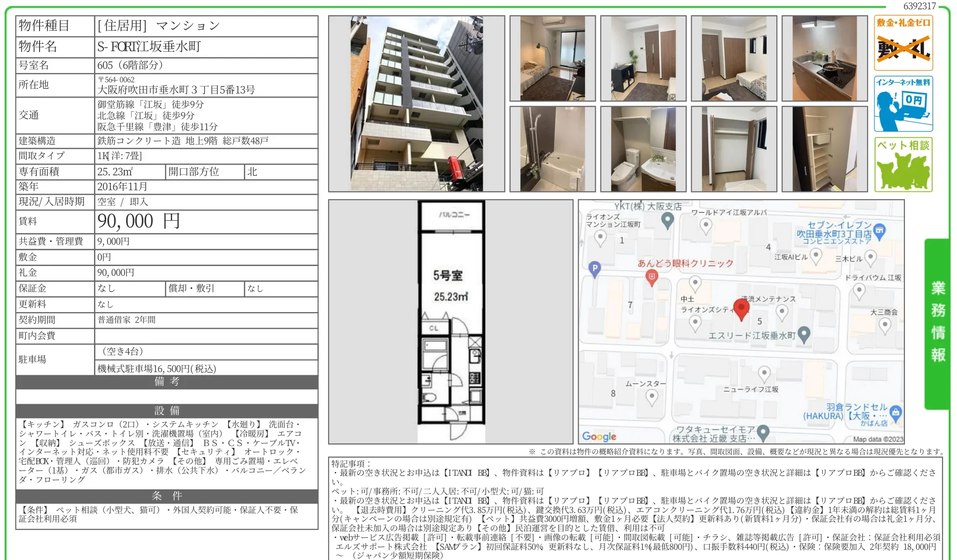The height and width of the screenshot is (560, 957).
Task: Click the blue P parking marker on the map
Action: click(594, 270)
